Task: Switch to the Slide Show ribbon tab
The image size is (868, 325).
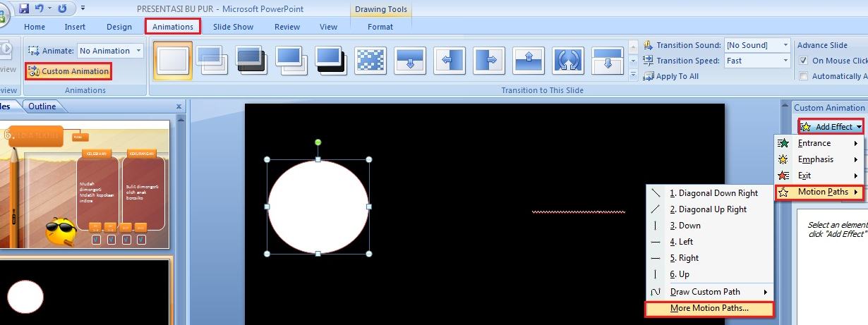Action: click(x=233, y=27)
